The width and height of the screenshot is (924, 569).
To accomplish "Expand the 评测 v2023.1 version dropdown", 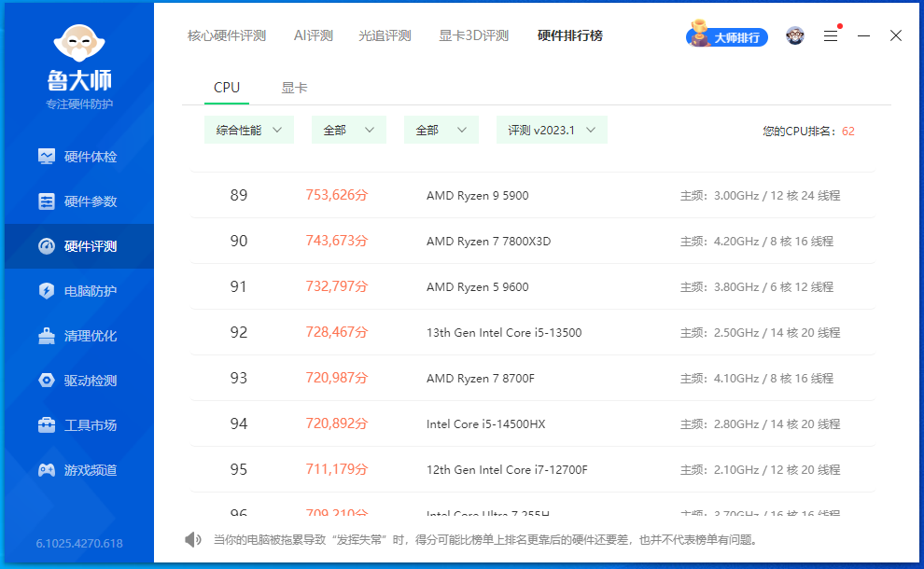I will tap(552, 131).
